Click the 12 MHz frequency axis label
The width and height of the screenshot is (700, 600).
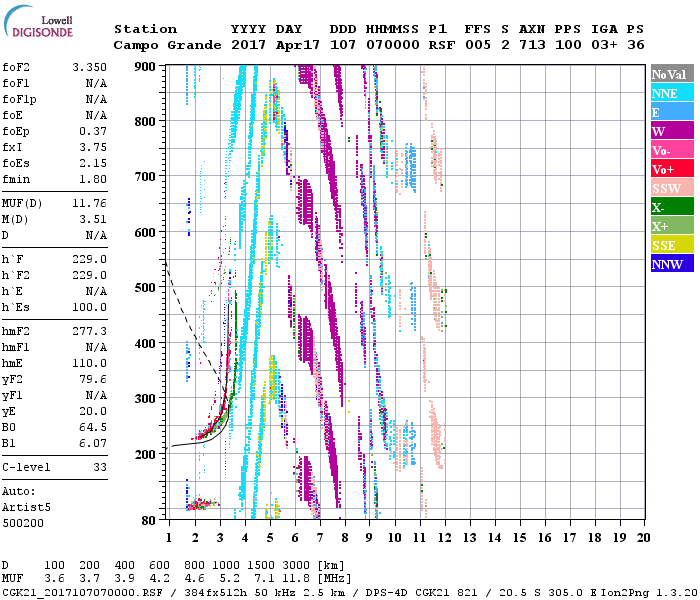(445, 538)
